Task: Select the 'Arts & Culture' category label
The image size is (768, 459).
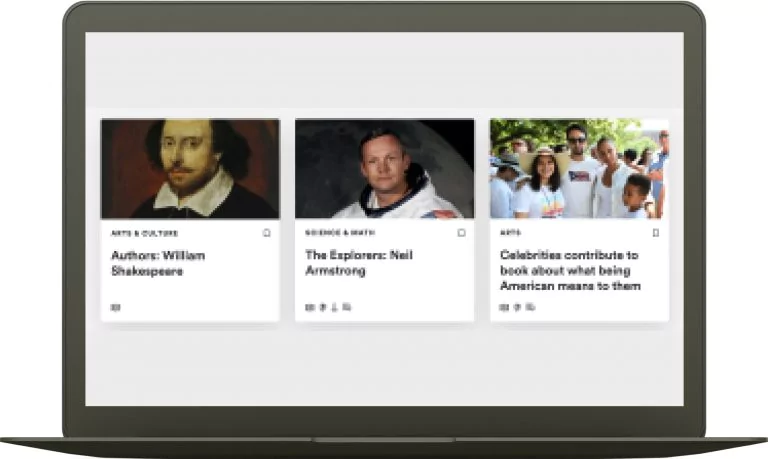Action: tap(144, 233)
